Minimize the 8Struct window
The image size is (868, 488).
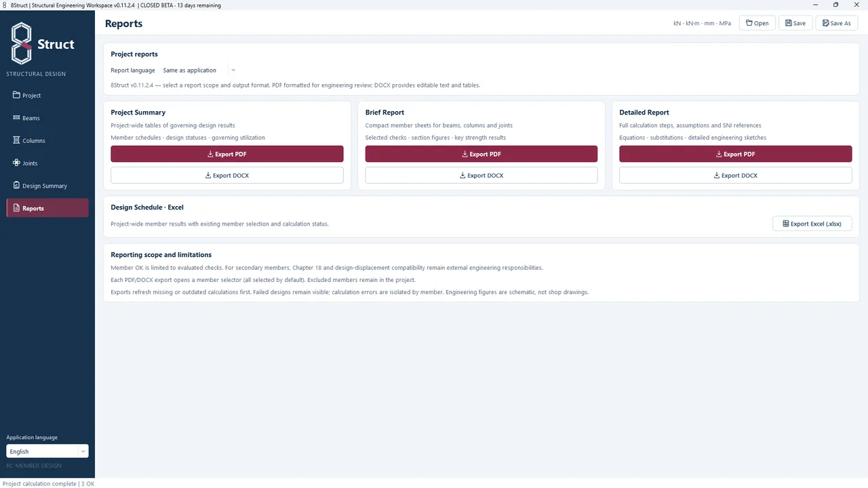click(816, 5)
